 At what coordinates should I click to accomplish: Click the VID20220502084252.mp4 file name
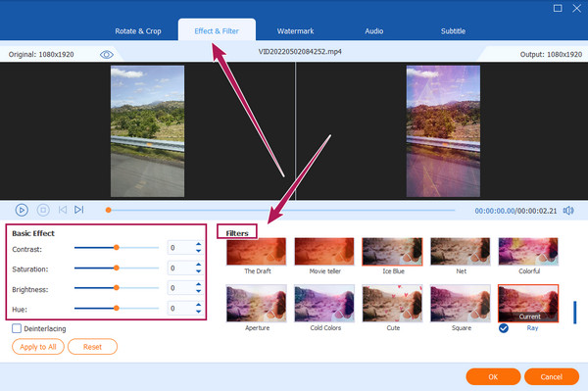click(300, 52)
